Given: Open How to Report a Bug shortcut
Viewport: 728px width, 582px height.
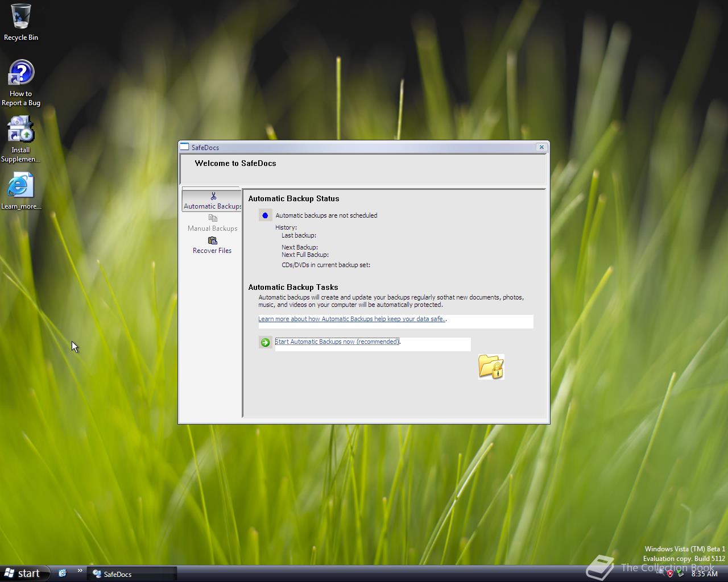Looking at the screenshot, I should point(21,83).
